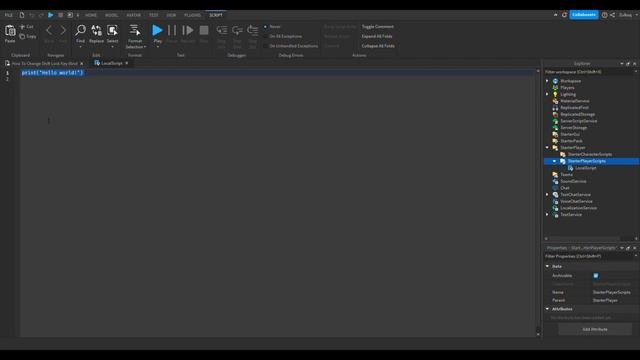The height and width of the screenshot is (360, 640).
Task: Click the Paste clipboard icon
Action: (x=10, y=31)
